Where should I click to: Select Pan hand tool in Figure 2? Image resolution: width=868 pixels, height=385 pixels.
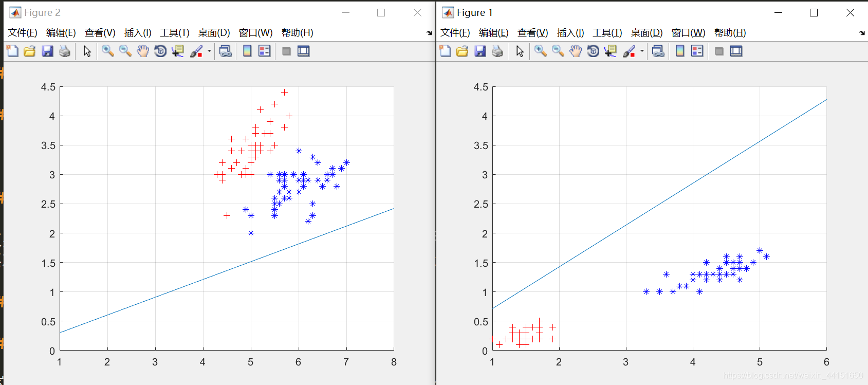[x=143, y=51]
